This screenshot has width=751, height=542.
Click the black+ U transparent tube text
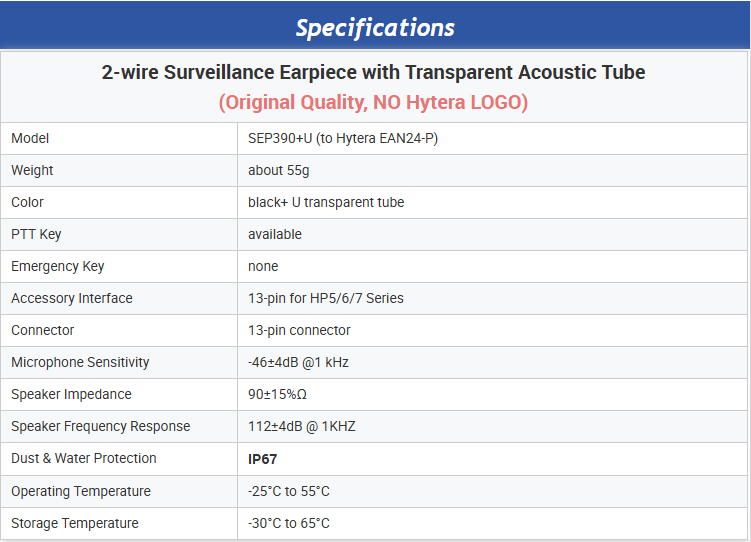pos(326,202)
